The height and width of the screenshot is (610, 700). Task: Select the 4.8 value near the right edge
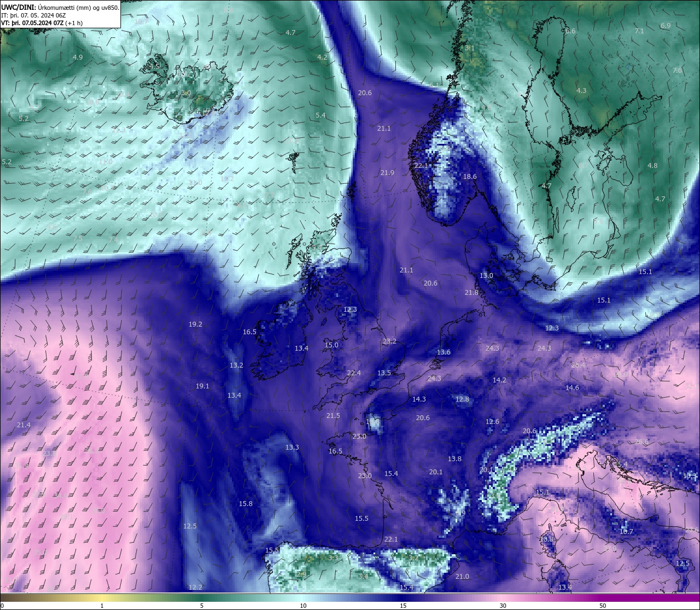652,165
